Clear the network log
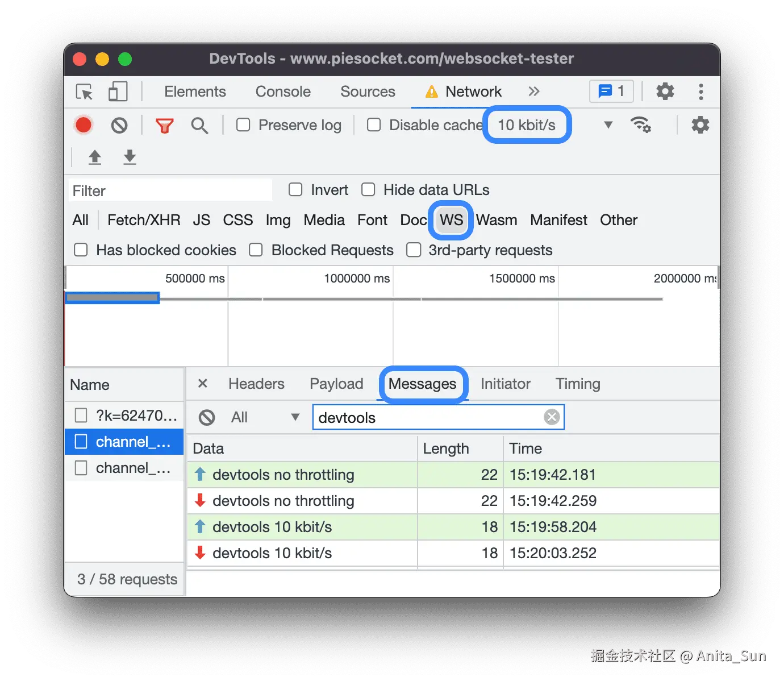Viewport: 784px width, 681px height. [x=119, y=125]
